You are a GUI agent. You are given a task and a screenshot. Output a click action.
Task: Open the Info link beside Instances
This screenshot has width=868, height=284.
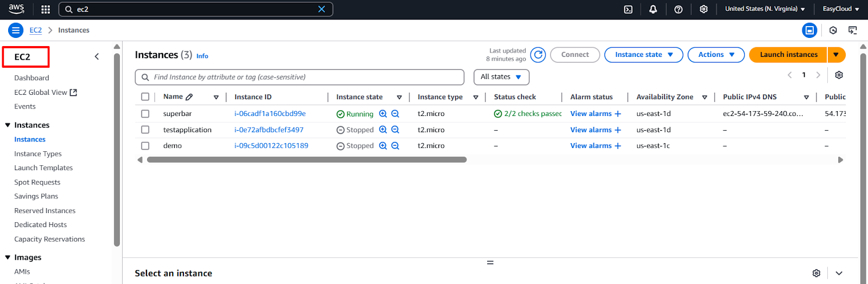tap(202, 56)
